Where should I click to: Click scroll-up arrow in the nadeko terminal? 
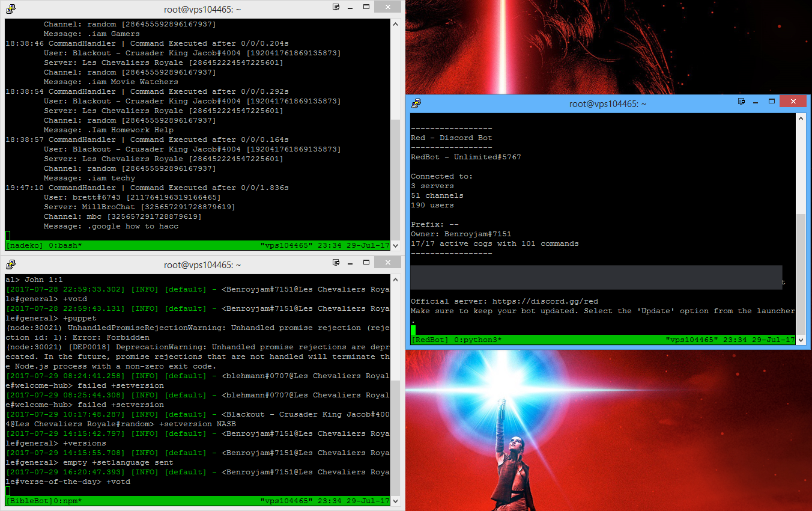[395, 24]
